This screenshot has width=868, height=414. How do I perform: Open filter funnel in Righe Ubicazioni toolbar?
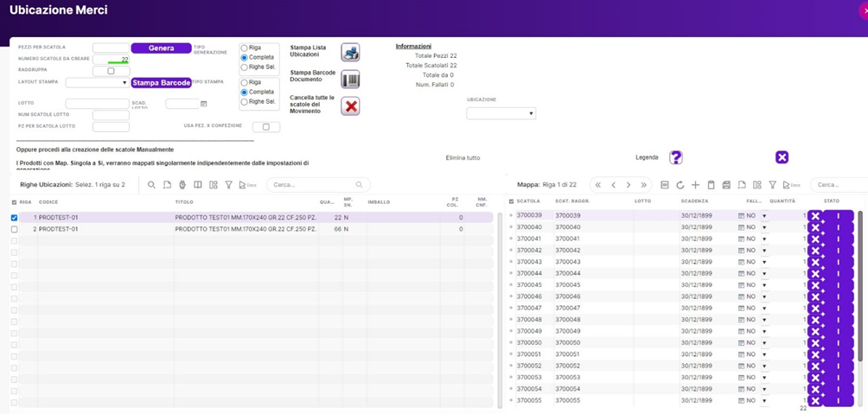point(228,185)
